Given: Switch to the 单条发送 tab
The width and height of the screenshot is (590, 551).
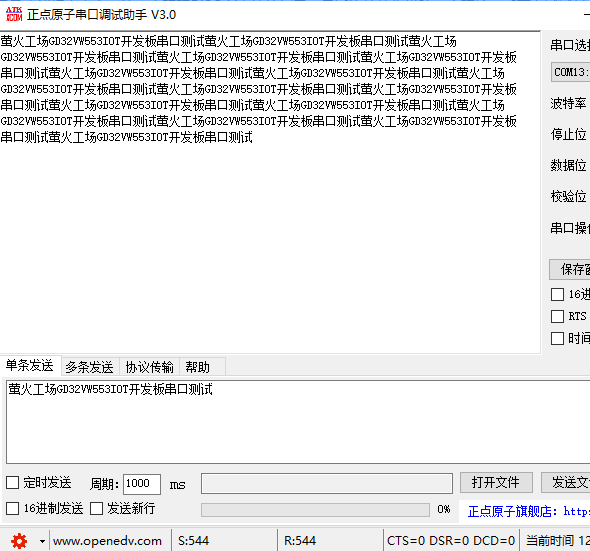Looking at the screenshot, I should coord(30,365).
